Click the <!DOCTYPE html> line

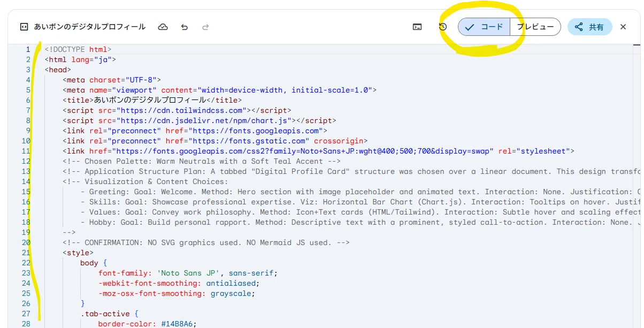[x=78, y=49]
